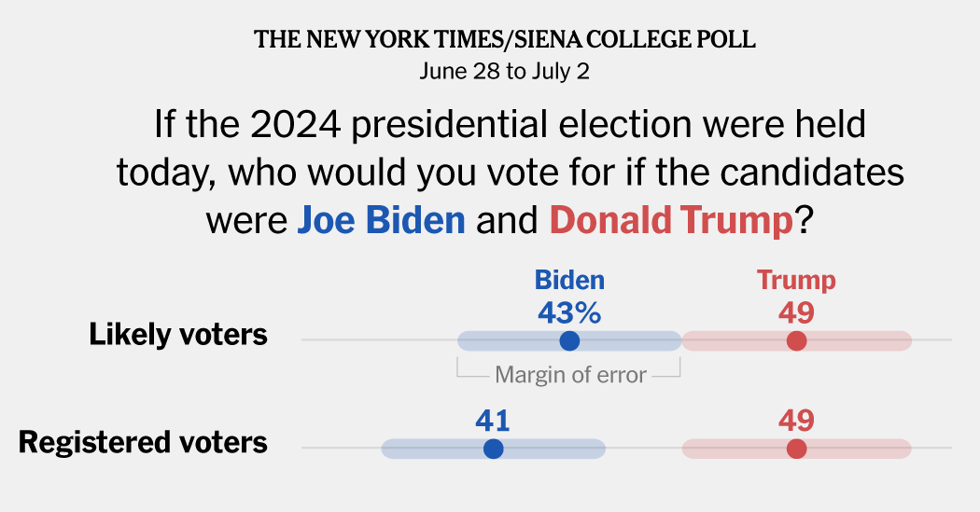Click Trump's registered voters margin band, right of dot
Viewport: 980px width, 512px height.
coord(860,449)
